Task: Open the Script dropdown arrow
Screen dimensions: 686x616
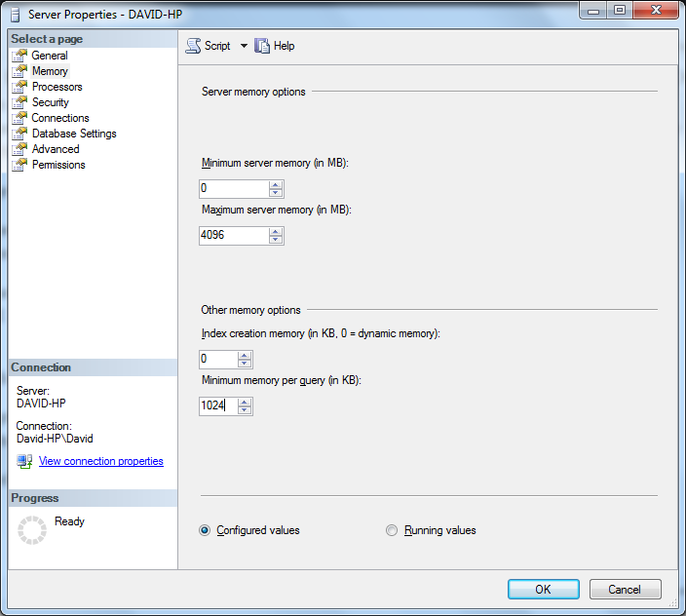Action: coord(244,46)
